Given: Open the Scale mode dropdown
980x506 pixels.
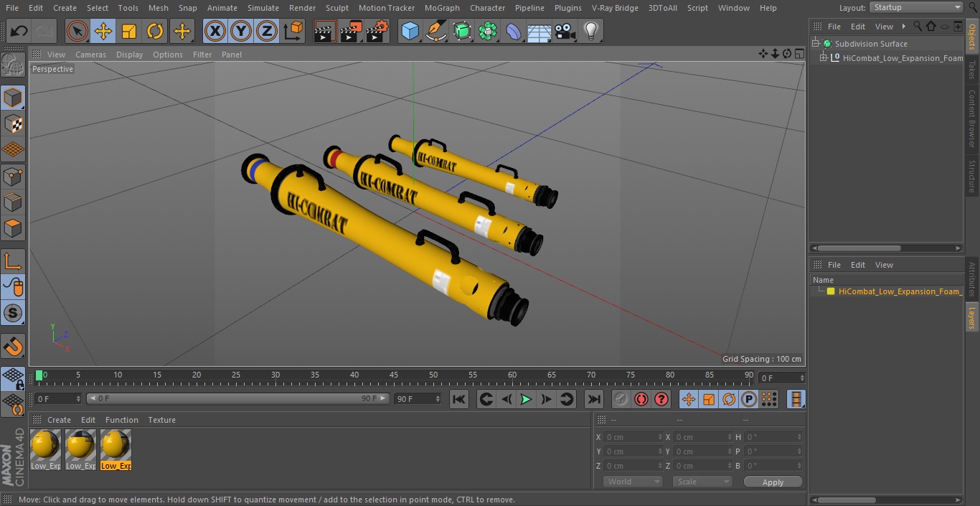Looking at the screenshot, I should click(702, 482).
